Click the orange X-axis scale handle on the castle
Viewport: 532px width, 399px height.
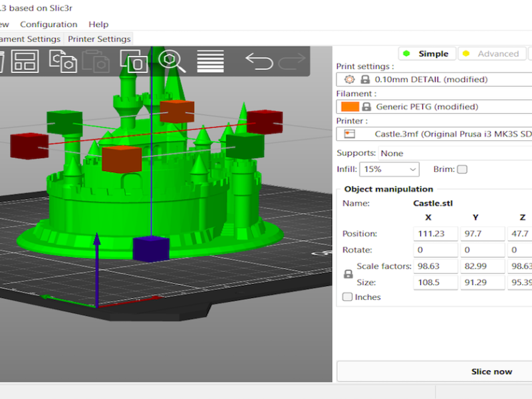pyautogui.click(x=122, y=158)
